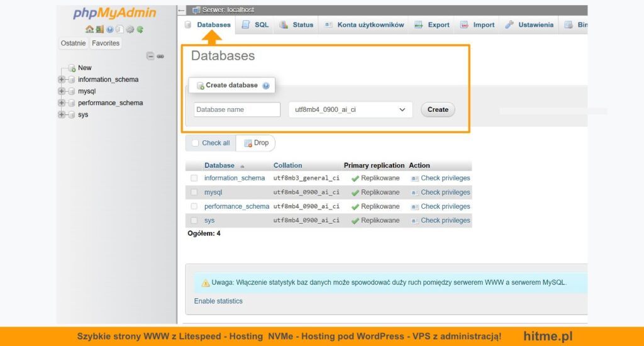The width and height of the screenshot is (644, 346).
Task: Open Check privileges for mysql
Action: tap(445, 193)
